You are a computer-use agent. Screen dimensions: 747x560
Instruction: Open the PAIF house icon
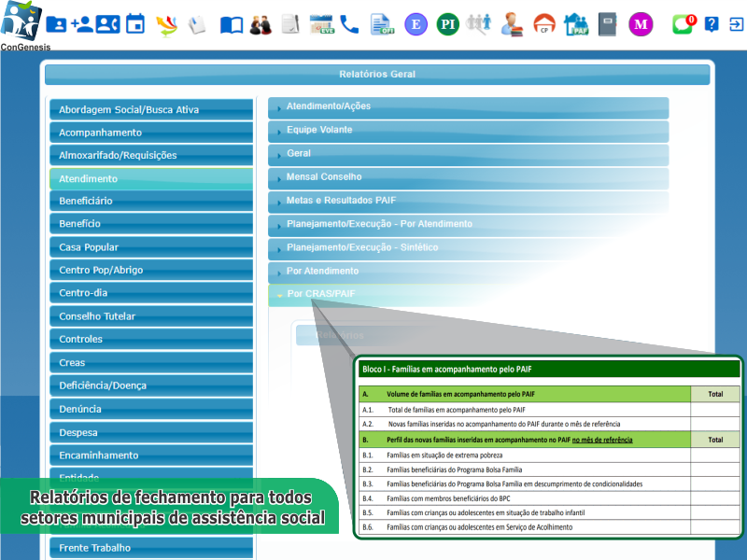coord(576,24)
